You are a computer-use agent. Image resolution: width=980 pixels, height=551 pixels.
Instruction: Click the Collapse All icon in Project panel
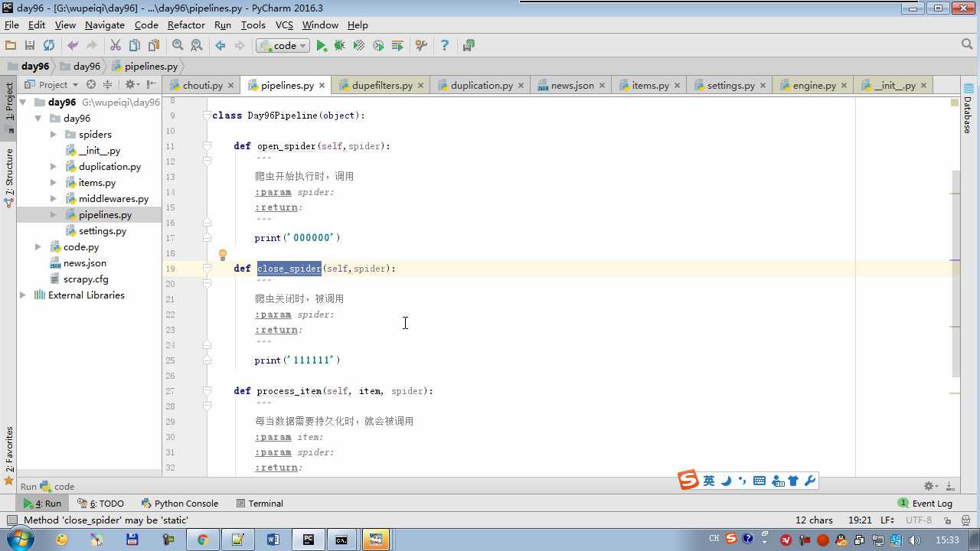(108, 84)
